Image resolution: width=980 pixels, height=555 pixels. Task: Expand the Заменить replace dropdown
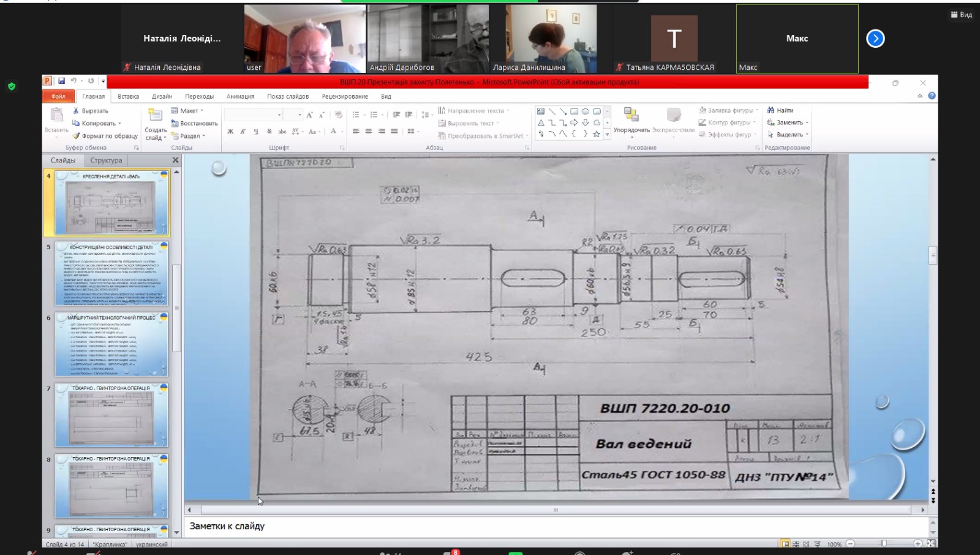(807, 123)
